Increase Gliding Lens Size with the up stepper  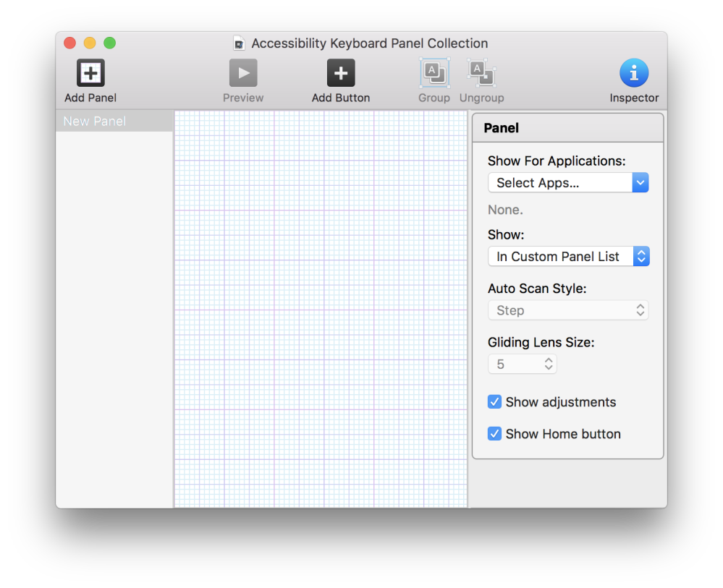click(x=549, y=360)
